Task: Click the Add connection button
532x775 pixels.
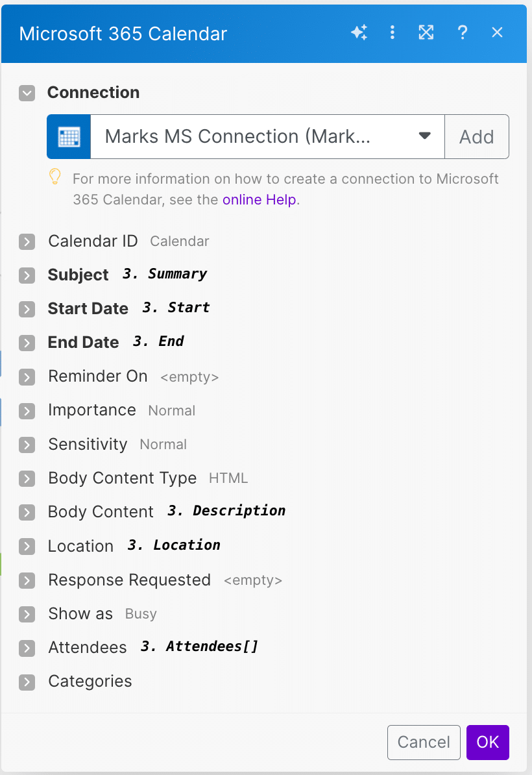Action: 476,136
